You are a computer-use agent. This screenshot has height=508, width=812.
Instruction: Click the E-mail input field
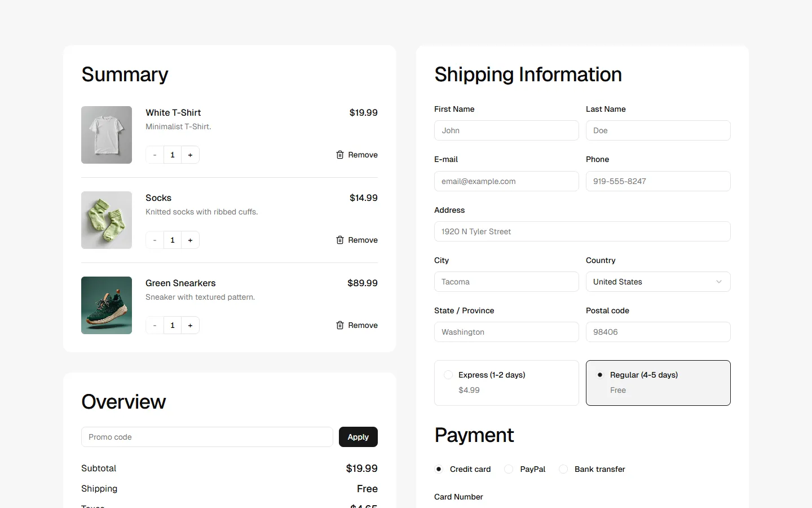pos(506,181)
